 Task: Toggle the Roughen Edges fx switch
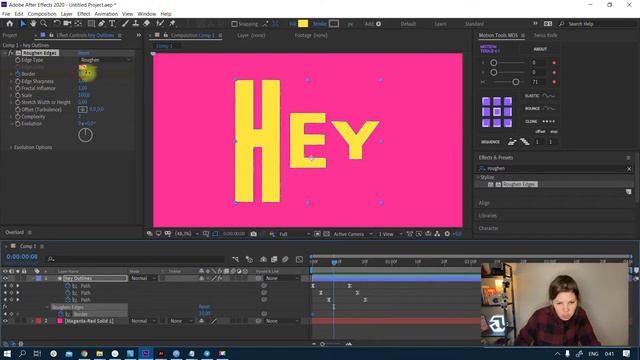pos(11,53)
